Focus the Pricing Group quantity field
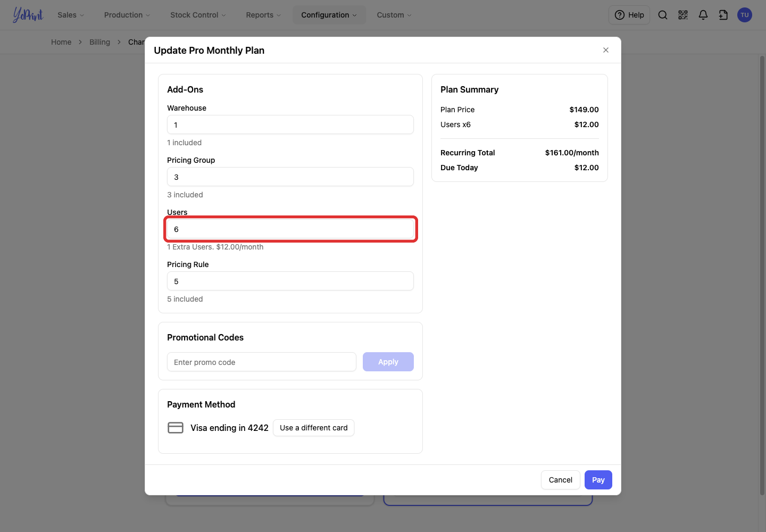 (x=290, y=177)
